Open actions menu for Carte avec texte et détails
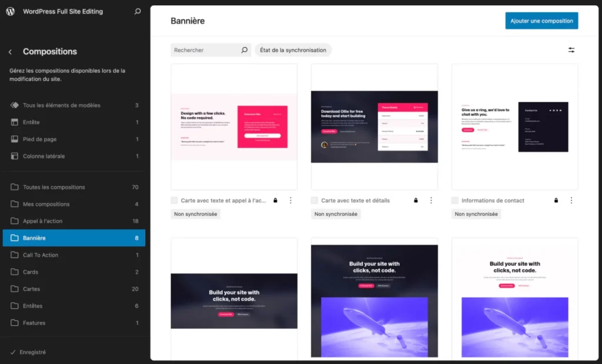602x364 pixels. tap(431, 201)
